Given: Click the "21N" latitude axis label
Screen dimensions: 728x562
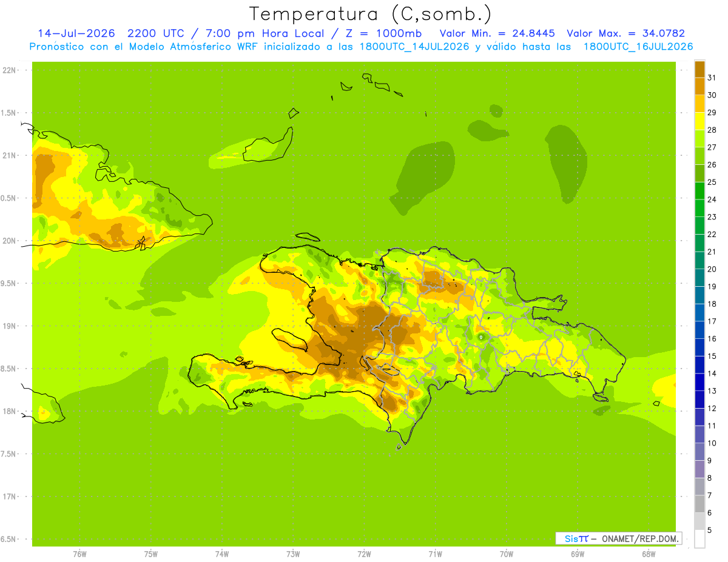Looking at the screenshot, I should point(9,156).
